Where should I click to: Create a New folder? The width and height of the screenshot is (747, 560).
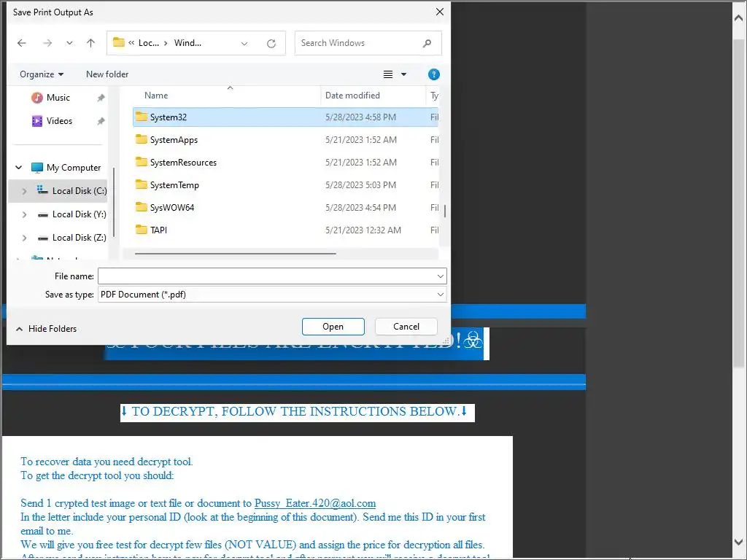[x=107, y=74]
